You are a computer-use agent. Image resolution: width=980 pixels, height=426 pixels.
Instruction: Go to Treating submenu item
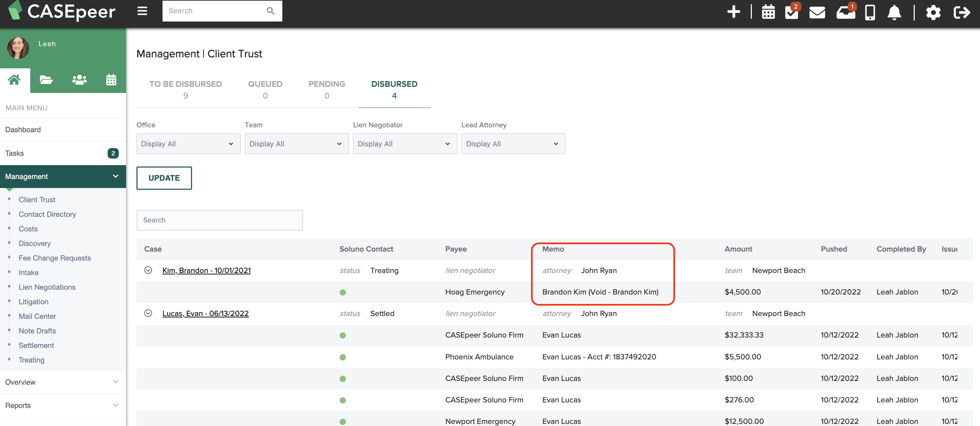tap(32, 360)
